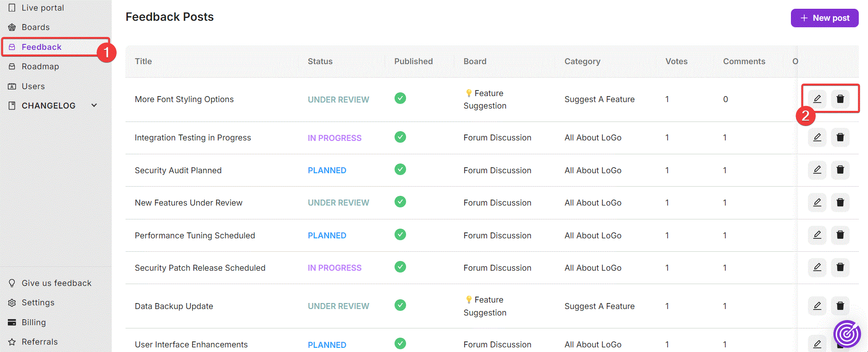Image resolution: width=868 pixels, height=352 pixels.
Task: Open Give us feedback
Action: [x=56, y=283]
